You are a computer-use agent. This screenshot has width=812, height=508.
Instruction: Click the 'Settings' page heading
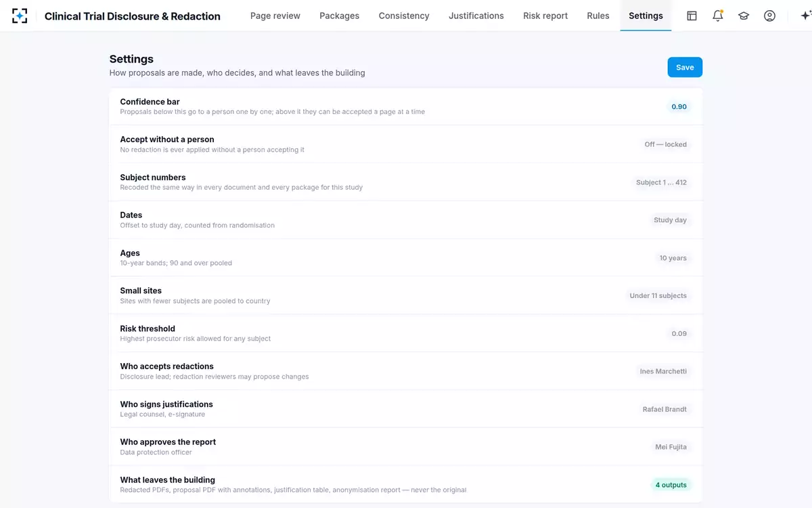pos(131,59)
